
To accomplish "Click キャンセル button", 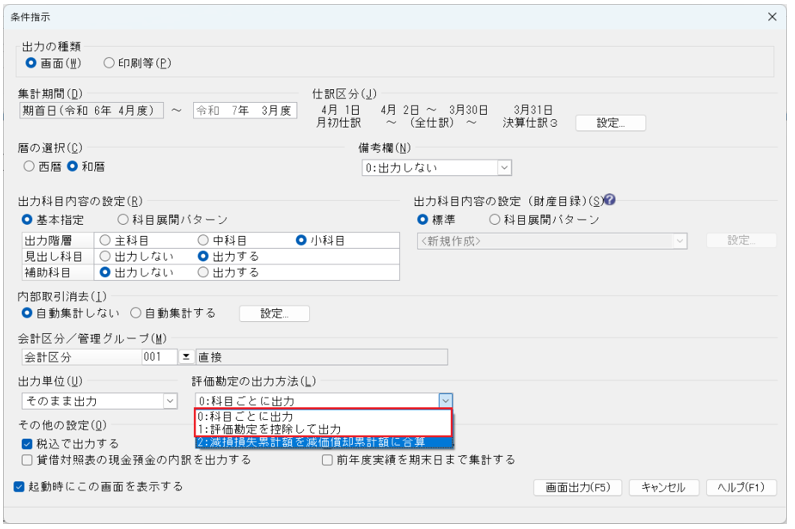I will 664,487.
